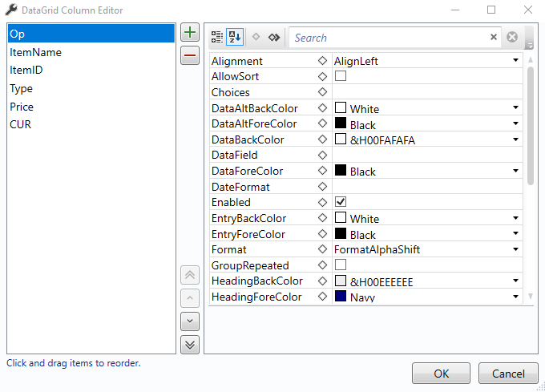This screenshot has height=392, width=545.
Task: Click the DataForeColor diamond marker
Action: tap(322, 171)
